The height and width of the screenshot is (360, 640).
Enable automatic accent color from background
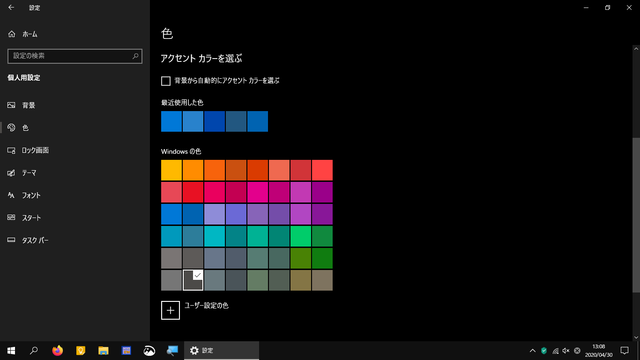pos(166,81)
